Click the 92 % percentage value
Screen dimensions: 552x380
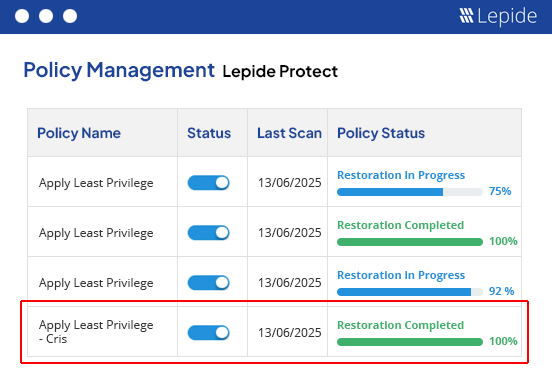[501, 291]
